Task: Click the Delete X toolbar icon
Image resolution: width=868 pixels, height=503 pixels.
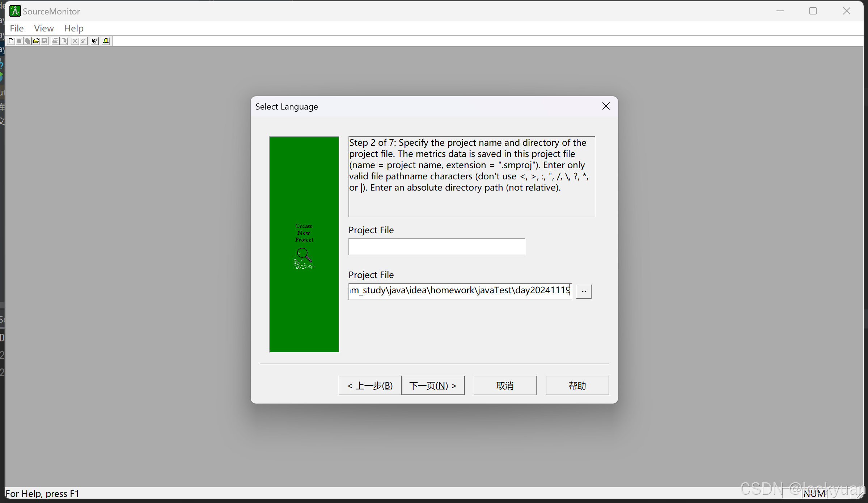Action: [75, 41]
